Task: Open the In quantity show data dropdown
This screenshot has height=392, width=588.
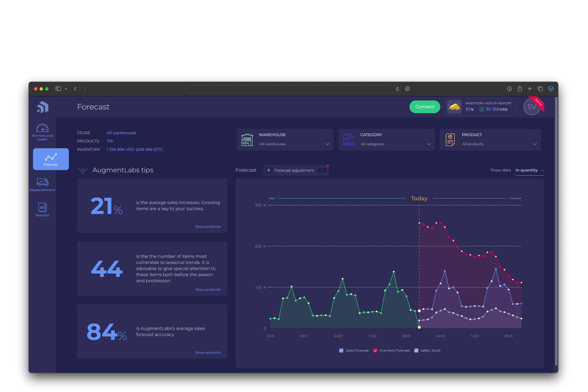Action: [x=530, y=170]
